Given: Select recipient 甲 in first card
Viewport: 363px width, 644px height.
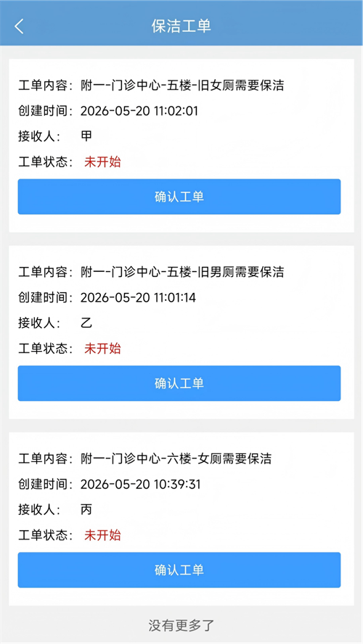Looking at the screenshot, I should click(86, 136).
